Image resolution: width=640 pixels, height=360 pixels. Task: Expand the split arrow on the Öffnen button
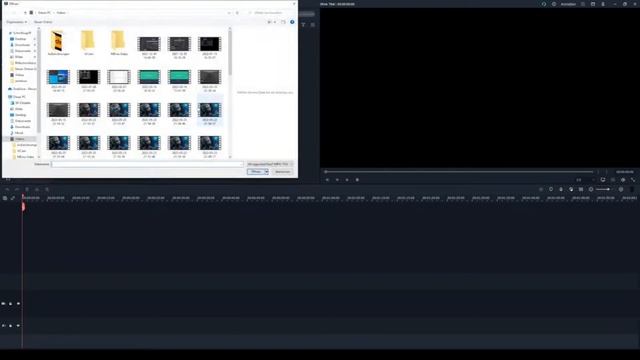pos(267,172)
